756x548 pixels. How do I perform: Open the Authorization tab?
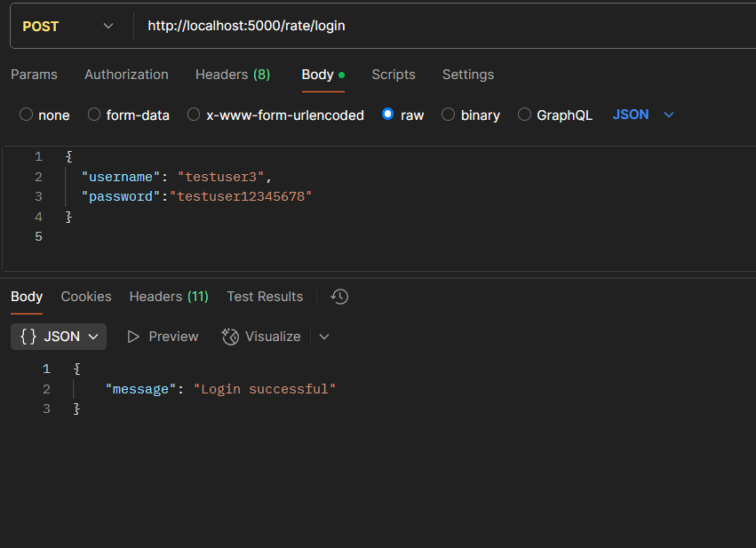pos(126,75)
